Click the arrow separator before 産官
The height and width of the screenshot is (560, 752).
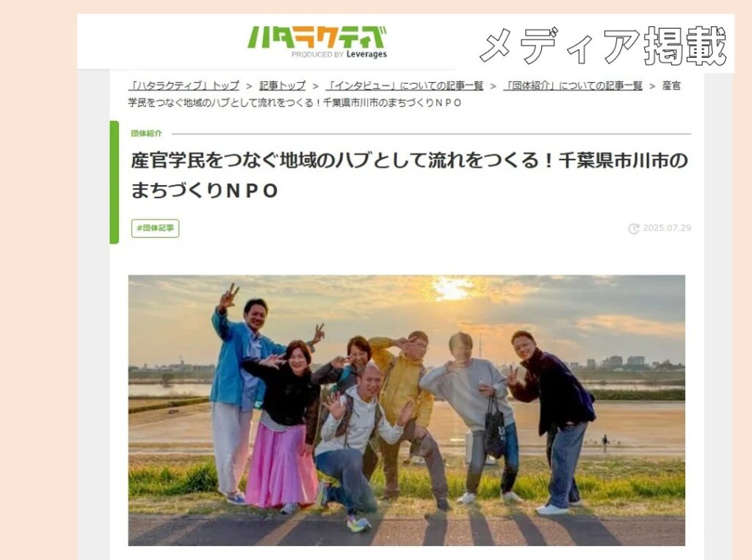tap(652, 87)
